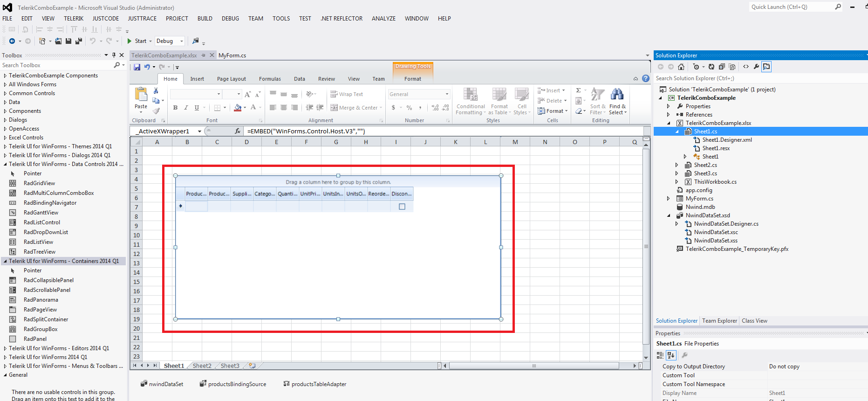Expand the Properties node in Solution Explorer
The image size is (868, 401).
669,106
